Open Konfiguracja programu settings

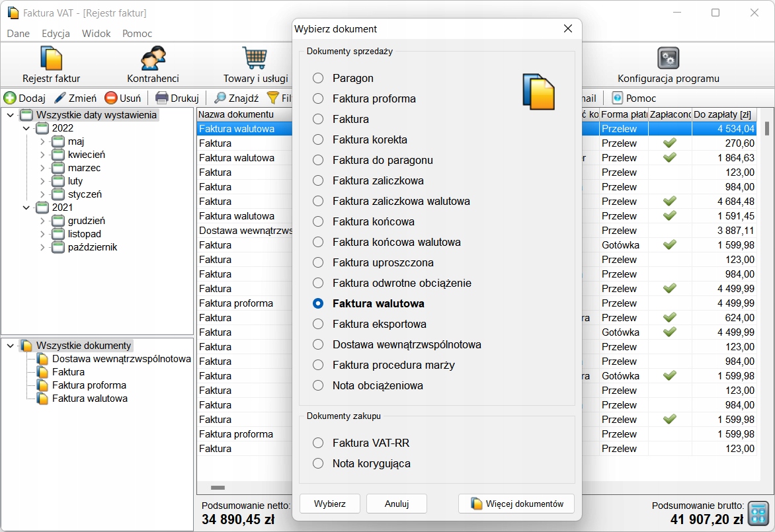pyautogui.click(x=668, y=65)
